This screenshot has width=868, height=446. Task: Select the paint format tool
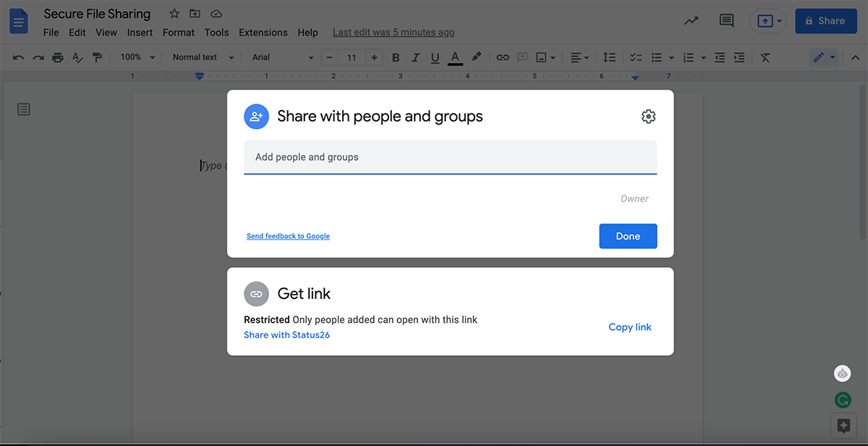tap(97, 57)
